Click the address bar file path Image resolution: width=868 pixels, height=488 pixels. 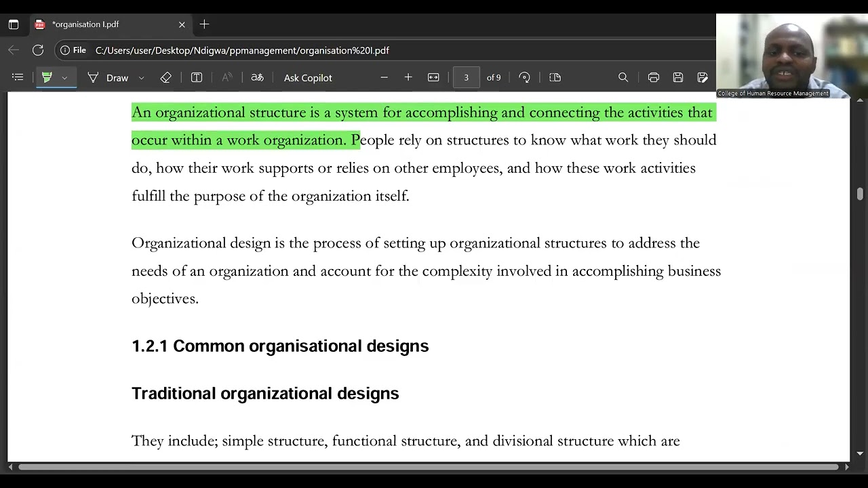coord(242,50)
